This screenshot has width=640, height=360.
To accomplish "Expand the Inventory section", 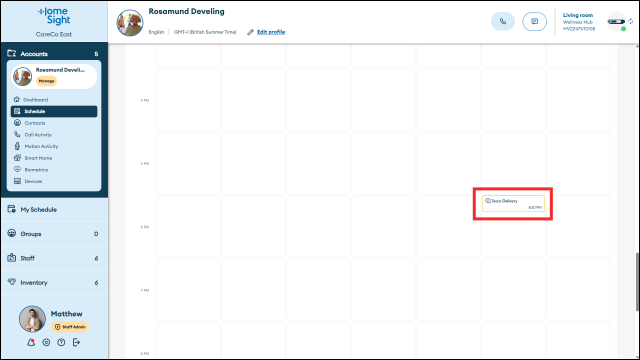I will coord(54,282).
